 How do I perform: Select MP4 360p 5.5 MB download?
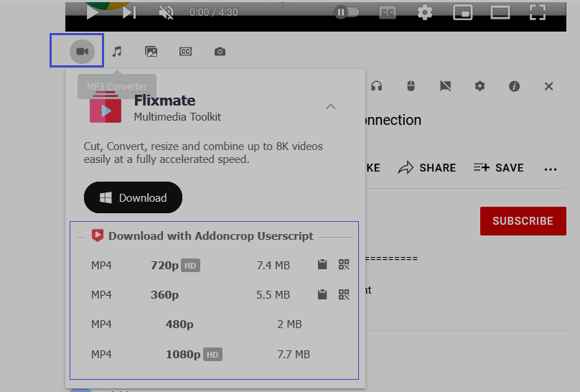click(x=214, y=295)
